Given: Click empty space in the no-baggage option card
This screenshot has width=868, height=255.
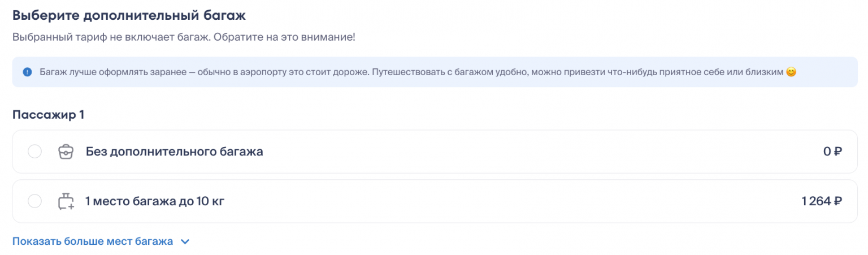Looking at the screenshot, I should 509,152.
